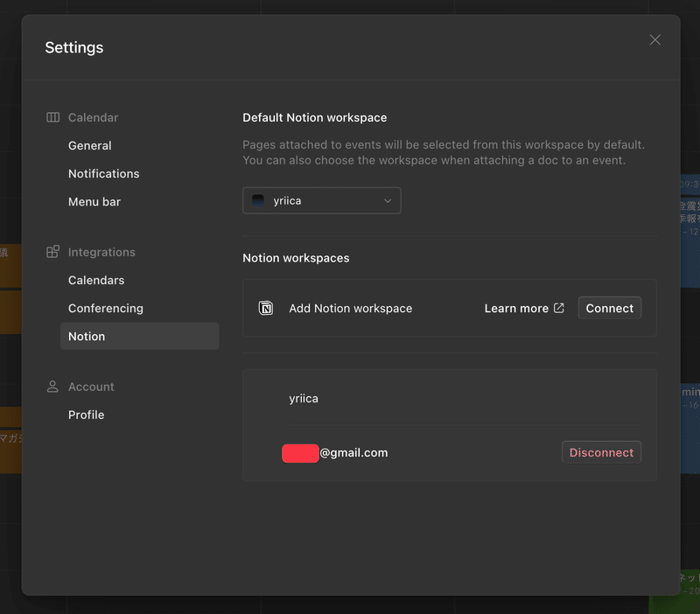This screenshot has height=614, width=700.
Task: Click the Calendar section label
Action: (x=93, y=117)
